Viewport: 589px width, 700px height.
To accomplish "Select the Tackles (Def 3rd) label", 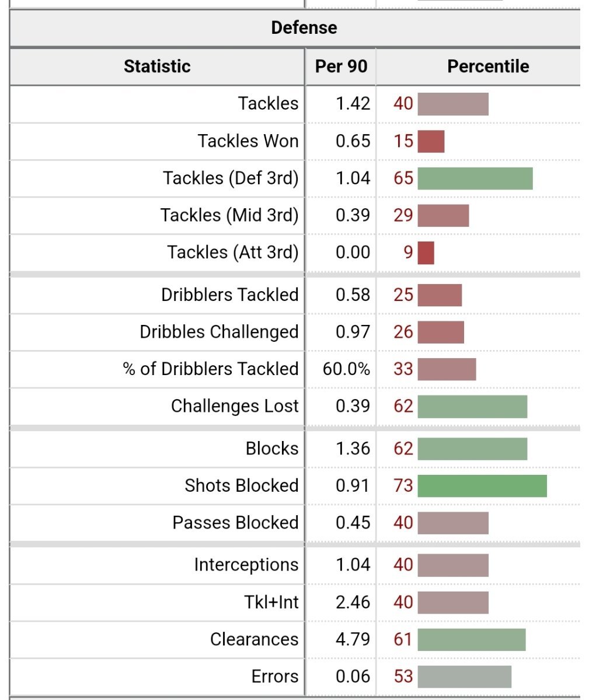I will pyautogui.click(x=231, y=178).
